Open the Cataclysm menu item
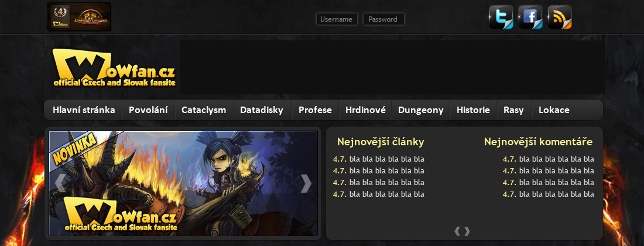The width and height of the screenshot is (644, 246). (204, 110)
